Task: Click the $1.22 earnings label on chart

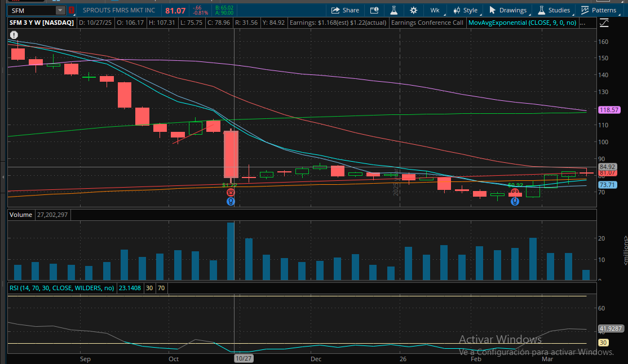Action: (x=229, y=185)
